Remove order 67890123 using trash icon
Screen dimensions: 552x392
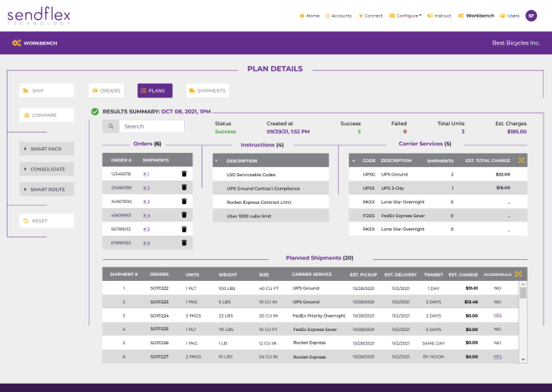184,242
